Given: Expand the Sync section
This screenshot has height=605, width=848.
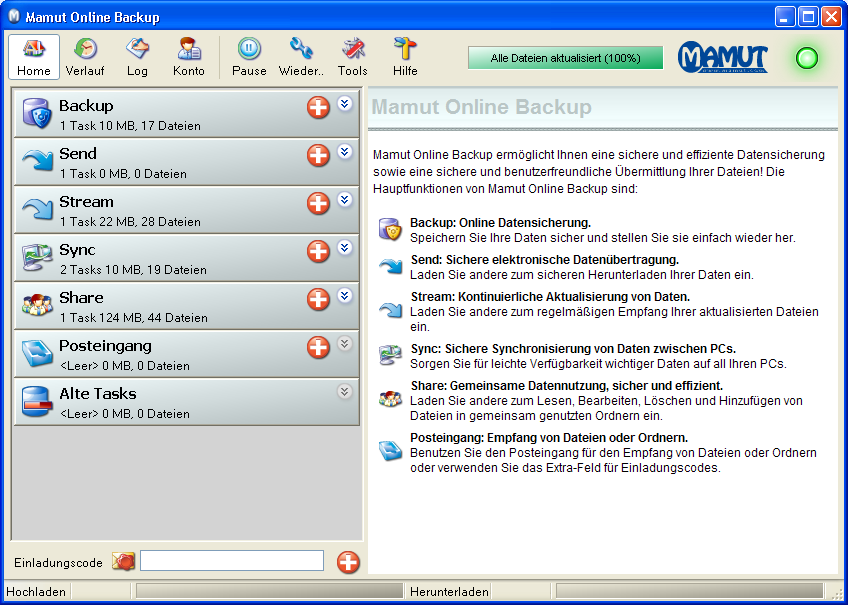Looking at the screenshot, I should (345, 248).
